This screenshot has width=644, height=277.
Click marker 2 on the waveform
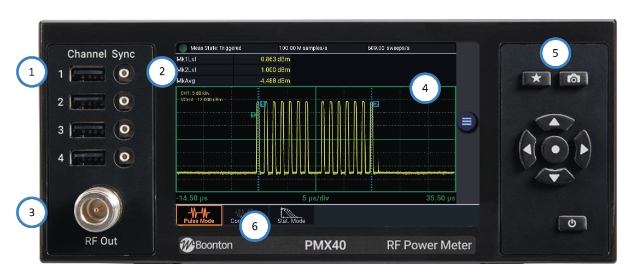[376, 104]
